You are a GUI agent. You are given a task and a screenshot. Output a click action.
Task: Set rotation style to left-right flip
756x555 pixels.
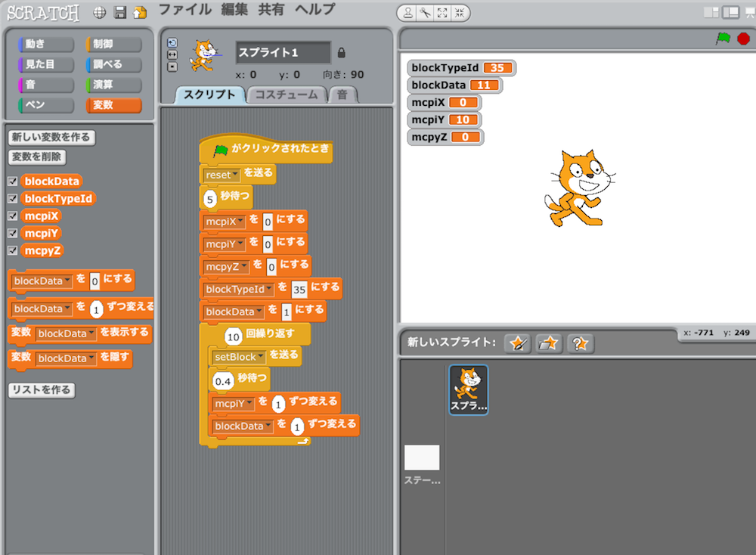tap(172, 55)
